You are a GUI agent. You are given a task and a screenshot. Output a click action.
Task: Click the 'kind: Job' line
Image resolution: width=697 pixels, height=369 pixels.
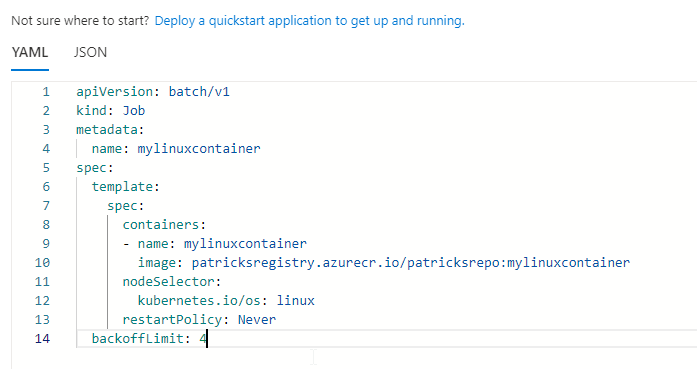tap(111, 111)
